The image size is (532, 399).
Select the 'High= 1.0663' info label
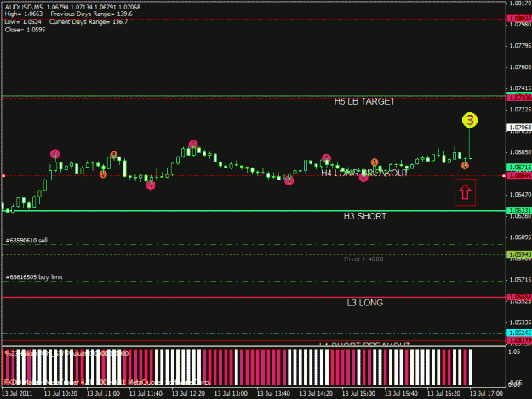click(x=24, y=14)
